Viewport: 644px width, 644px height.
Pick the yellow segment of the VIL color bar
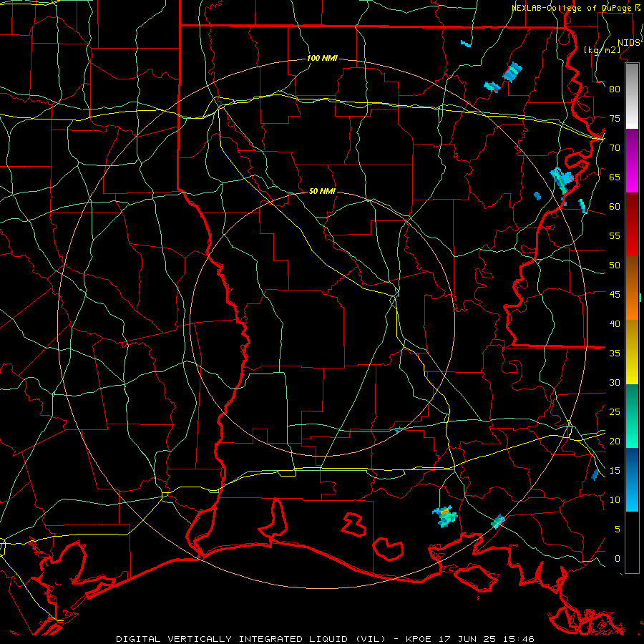(632, 352)
